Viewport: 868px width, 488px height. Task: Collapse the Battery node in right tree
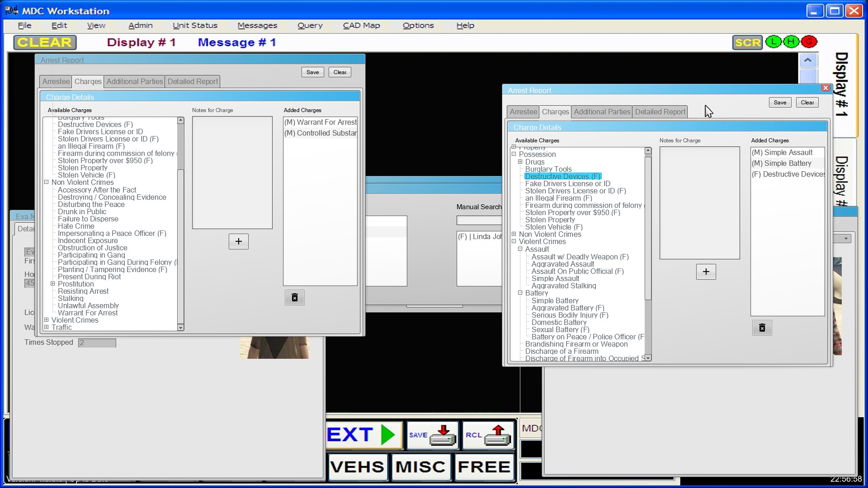[520, 293]
